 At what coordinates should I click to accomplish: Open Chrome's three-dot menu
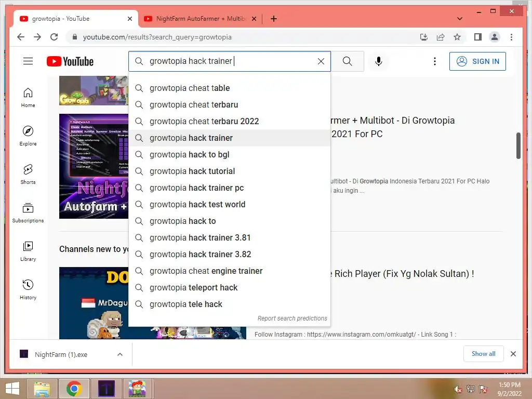511,37
